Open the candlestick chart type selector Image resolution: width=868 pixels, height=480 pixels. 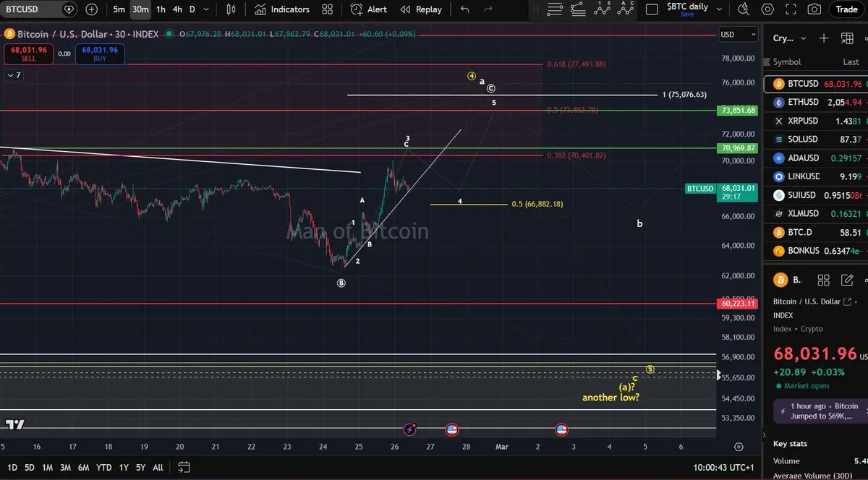[231, 9]
